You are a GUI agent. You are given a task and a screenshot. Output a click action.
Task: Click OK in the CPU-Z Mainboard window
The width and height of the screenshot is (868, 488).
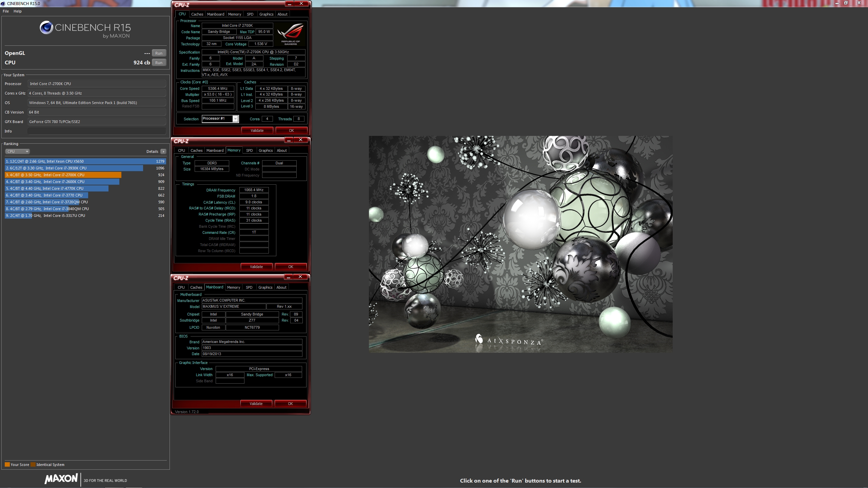click(x=290, y=404)
